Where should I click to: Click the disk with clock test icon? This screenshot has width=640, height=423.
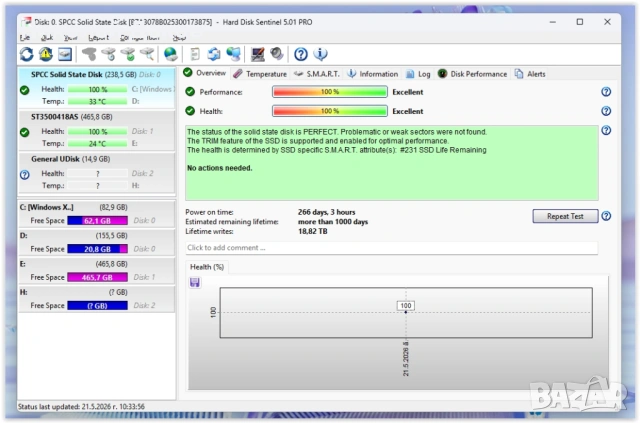[x=109, y=54]
